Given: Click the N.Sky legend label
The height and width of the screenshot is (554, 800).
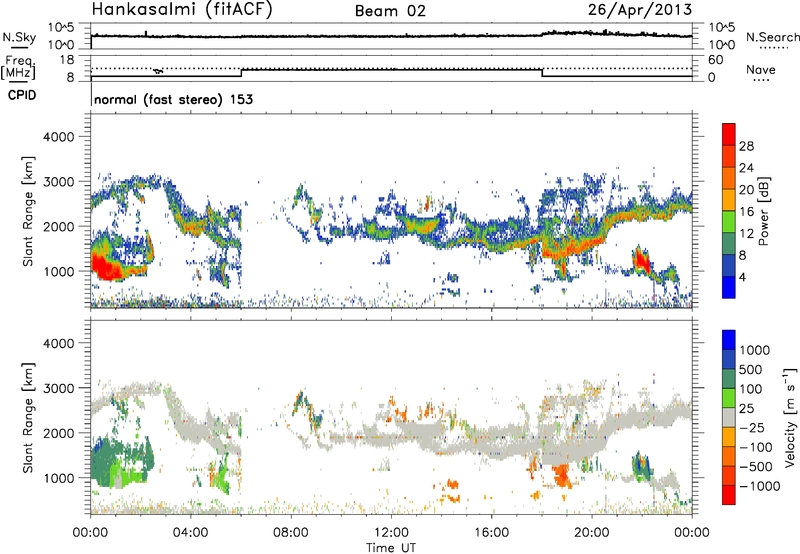Looking at the screenshot, I should 19,37.
